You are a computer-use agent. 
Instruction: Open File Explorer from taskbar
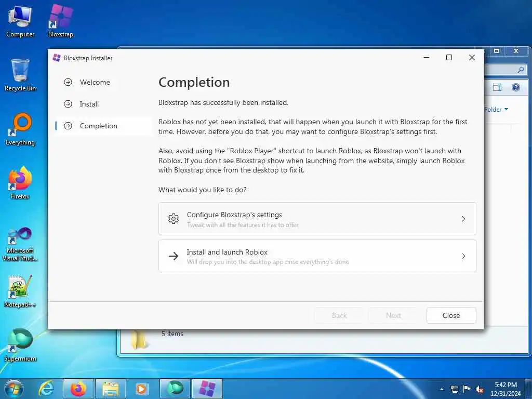pyautogui.click(x=111, y=389)
